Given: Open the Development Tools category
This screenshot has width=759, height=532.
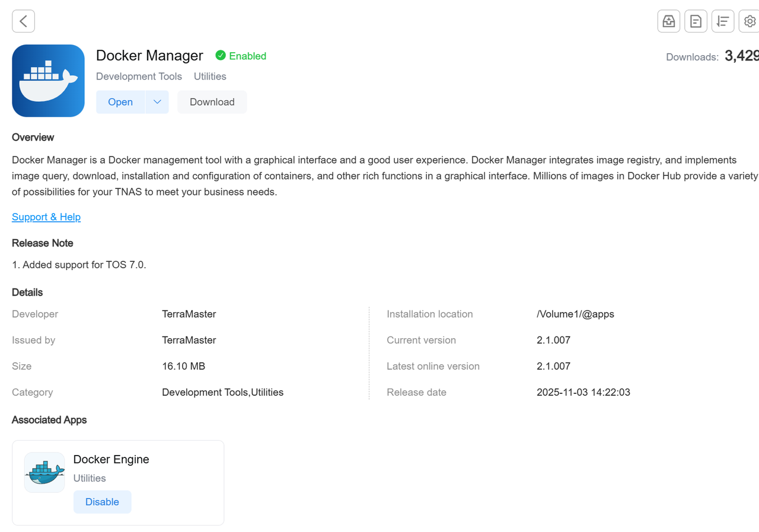Looking at the screenshot, I should tap(139, 76).
